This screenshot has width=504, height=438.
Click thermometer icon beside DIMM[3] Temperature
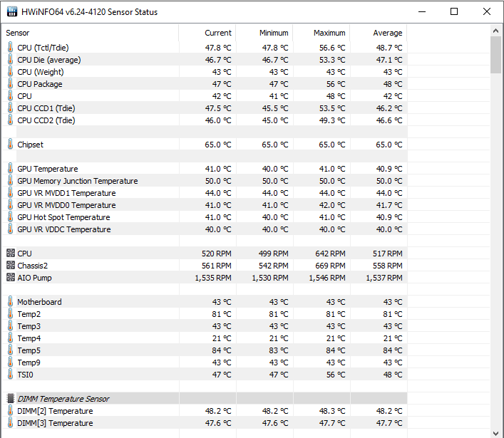(x=10, y=423)
